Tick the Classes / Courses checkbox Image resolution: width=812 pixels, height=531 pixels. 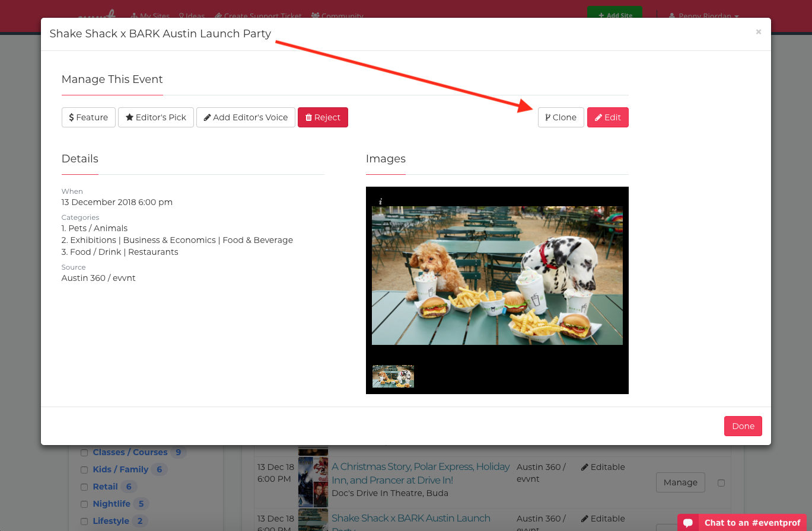point(84,453)
